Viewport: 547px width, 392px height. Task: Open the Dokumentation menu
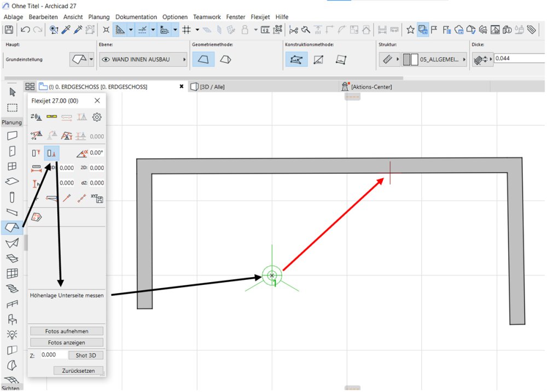pos(136,17)
